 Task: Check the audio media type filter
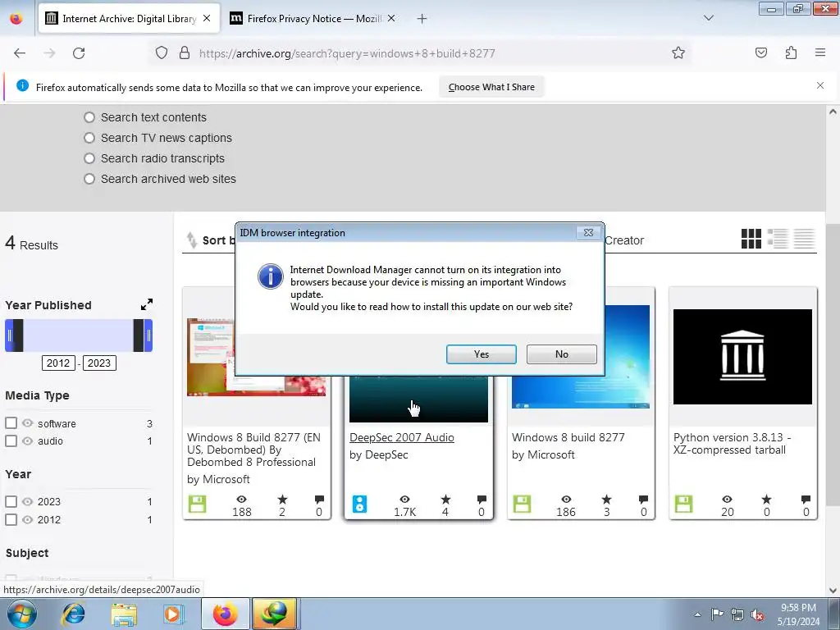pos(11,441)
